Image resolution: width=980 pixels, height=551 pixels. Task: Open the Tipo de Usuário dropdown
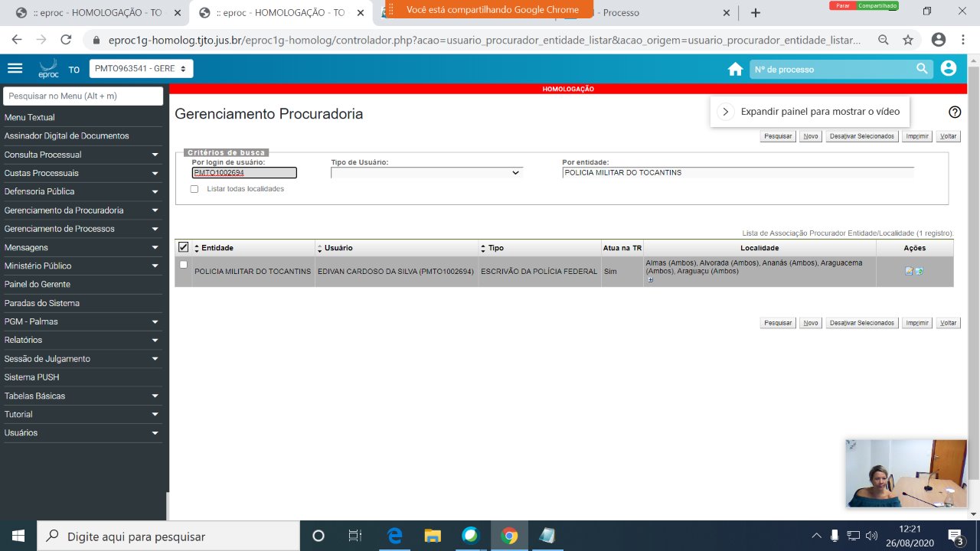426,171
